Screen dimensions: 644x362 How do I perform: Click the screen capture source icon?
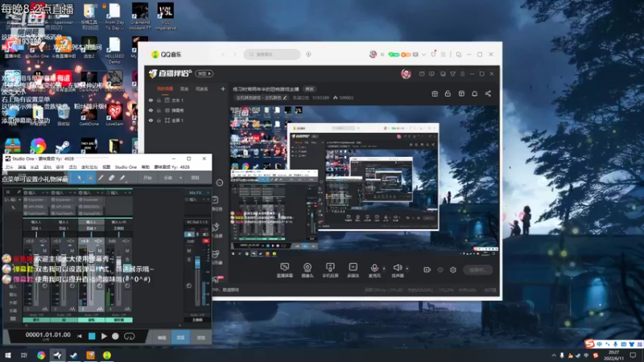(285, 267)
